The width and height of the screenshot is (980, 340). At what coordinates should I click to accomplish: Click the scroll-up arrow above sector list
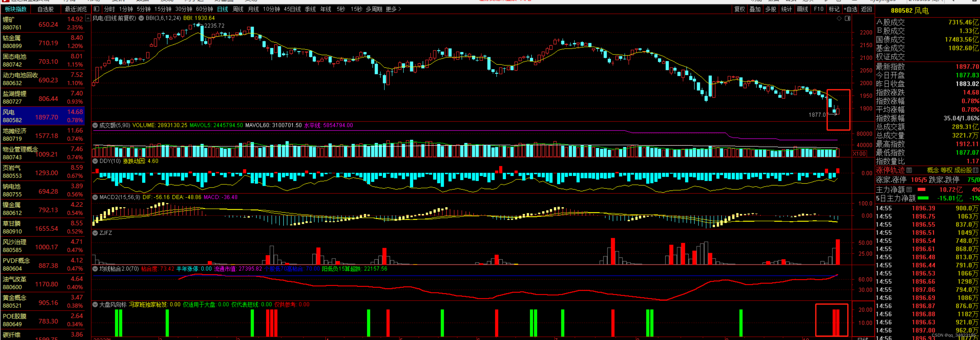point(88,18)
